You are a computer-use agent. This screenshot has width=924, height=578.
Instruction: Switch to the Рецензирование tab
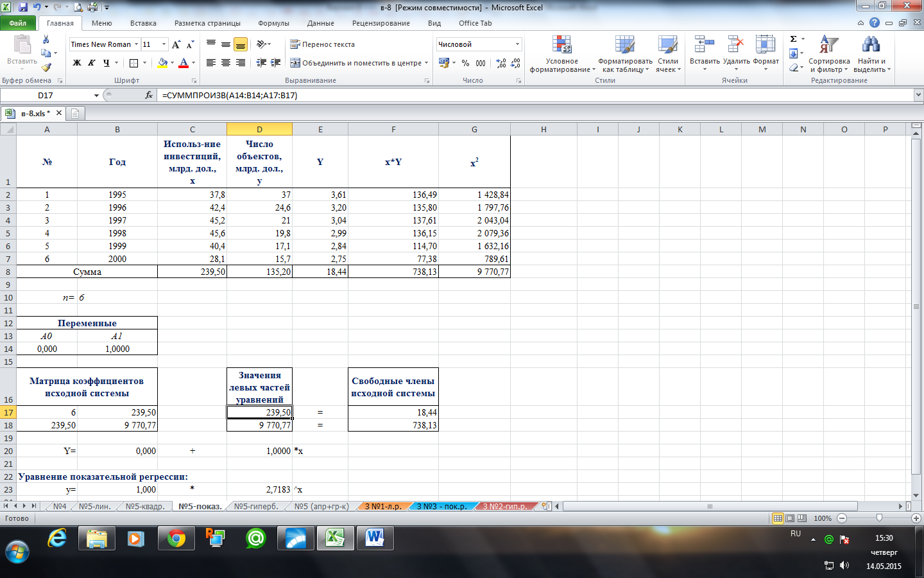(381, 23)
